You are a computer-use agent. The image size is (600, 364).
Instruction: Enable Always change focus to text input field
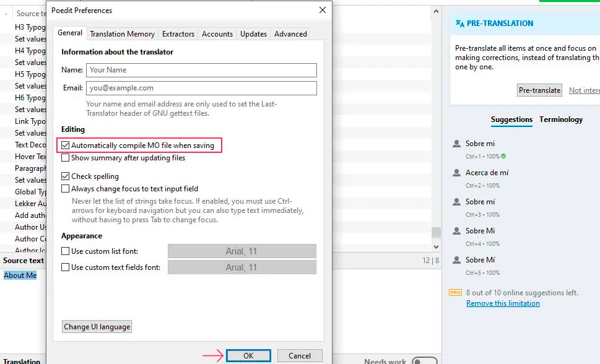click(x=66, y=189)
